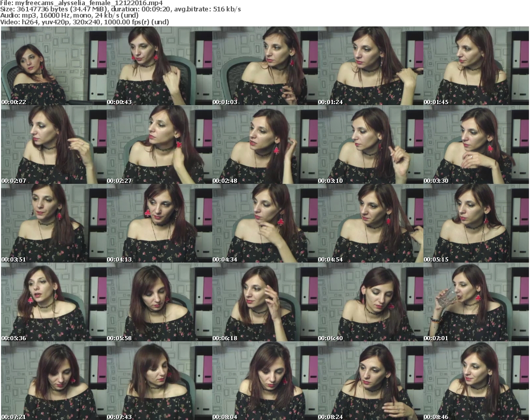Viewport: 530px width, 420px height.
Task: Select the thumbnail stamped 00:00:43
Action: [159, 66]
